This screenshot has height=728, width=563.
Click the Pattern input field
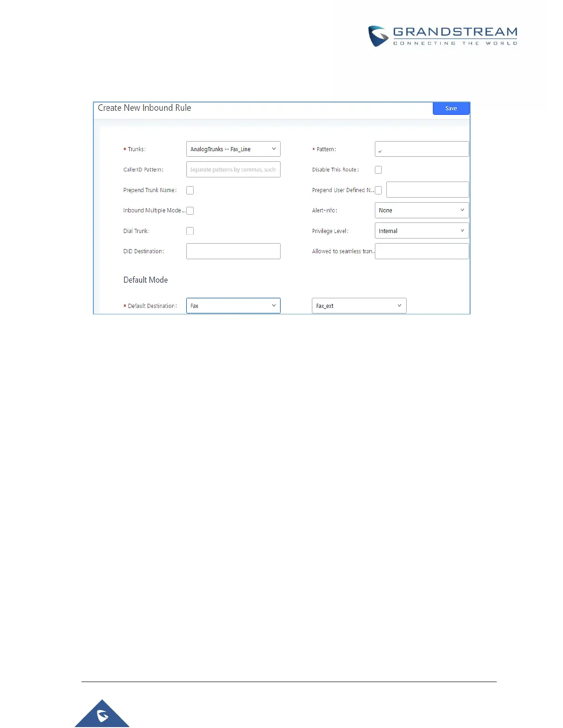(x=422, y=149)
